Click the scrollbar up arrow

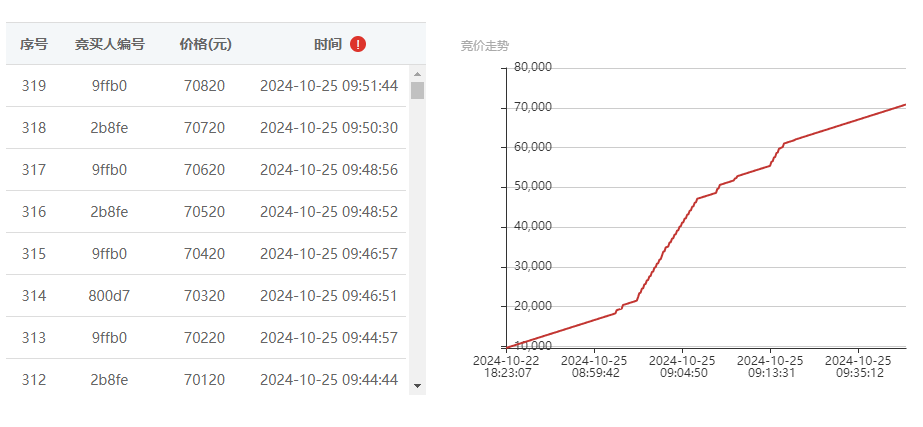click(x=417, y=74)
